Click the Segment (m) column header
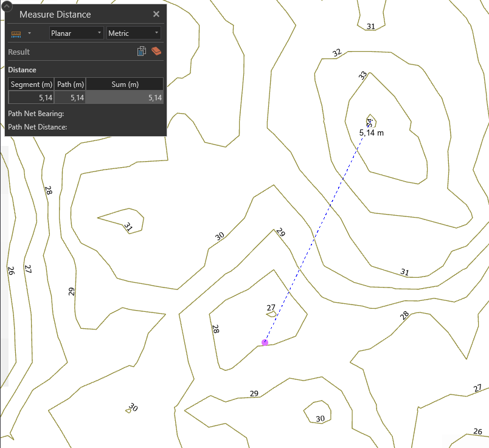 pos(31,84)
